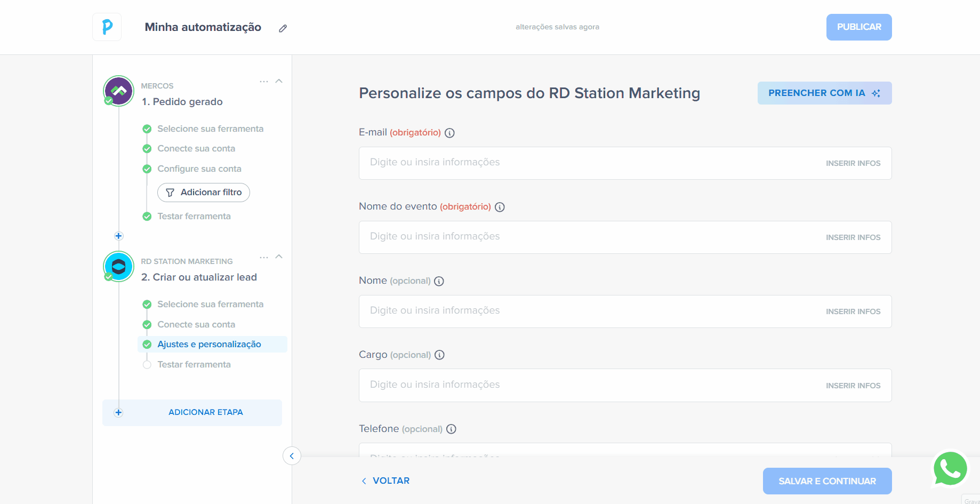Click the Pluga logo icon
Screen dimensions: 980x504
pyautogui.click(x=107, y=27)
